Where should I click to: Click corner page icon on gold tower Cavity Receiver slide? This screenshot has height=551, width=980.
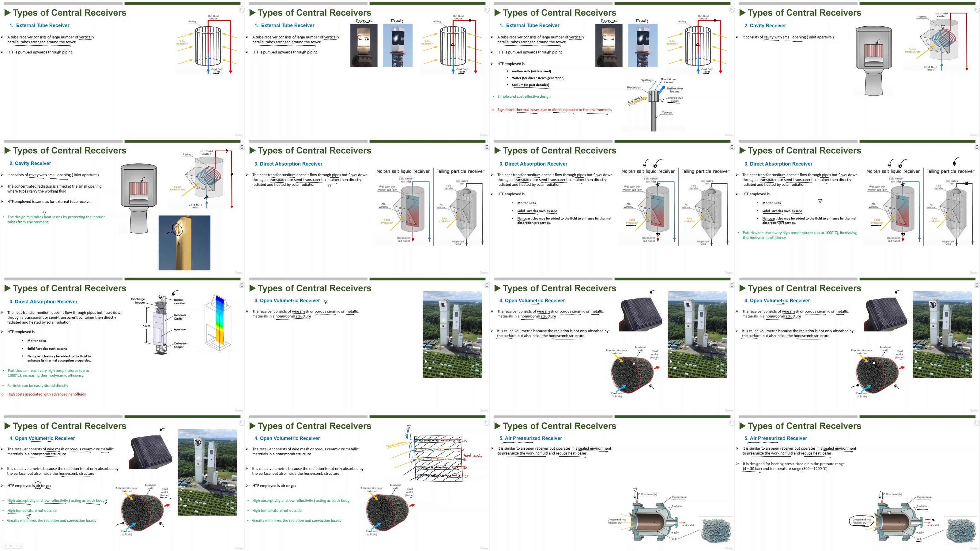pyautogui.click(x=242, y=147)
